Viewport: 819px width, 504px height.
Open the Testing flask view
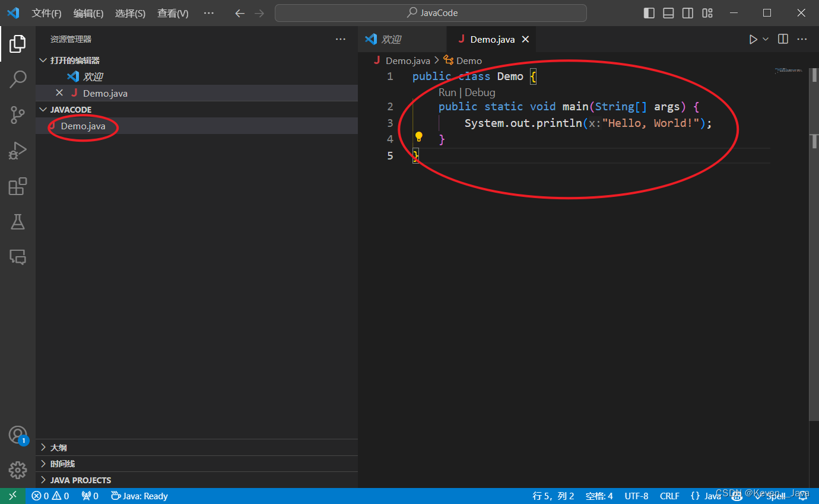coord(18,222)
